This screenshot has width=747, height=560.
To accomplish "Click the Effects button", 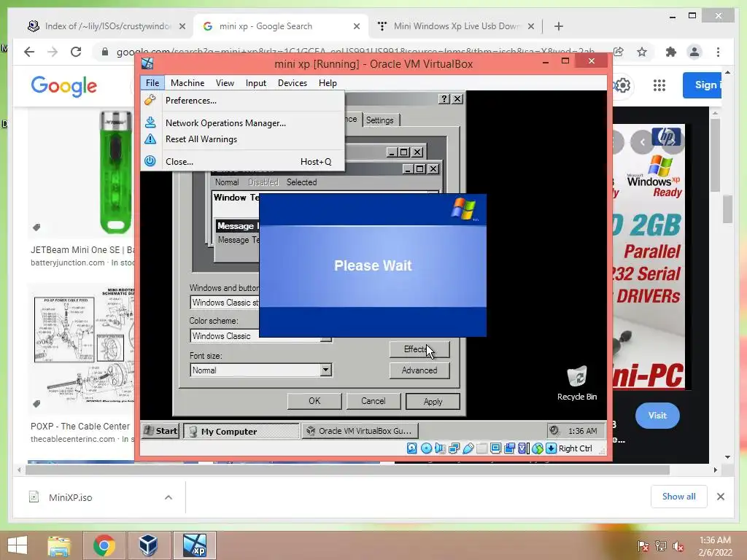I will 419,349.
